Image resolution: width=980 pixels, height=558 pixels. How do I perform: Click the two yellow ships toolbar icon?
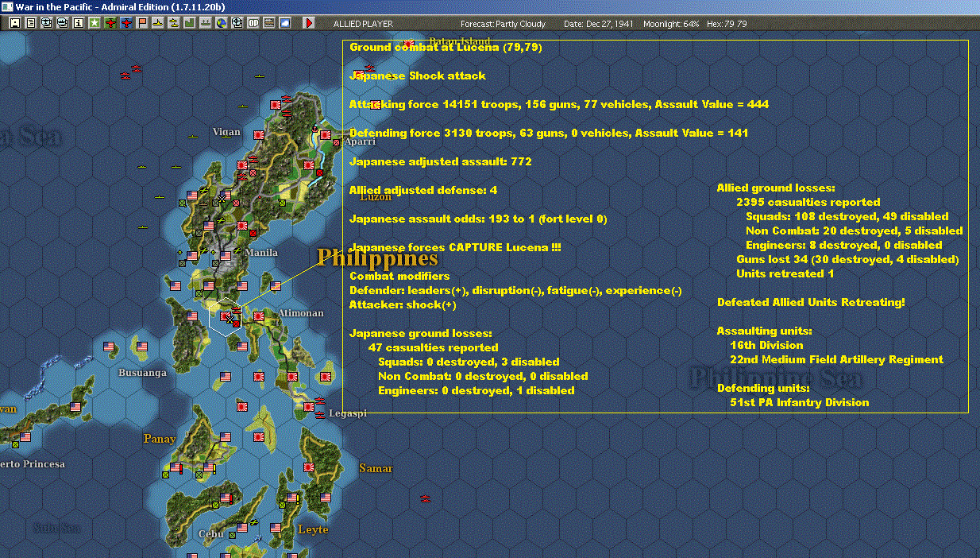(x=174, y=23)
